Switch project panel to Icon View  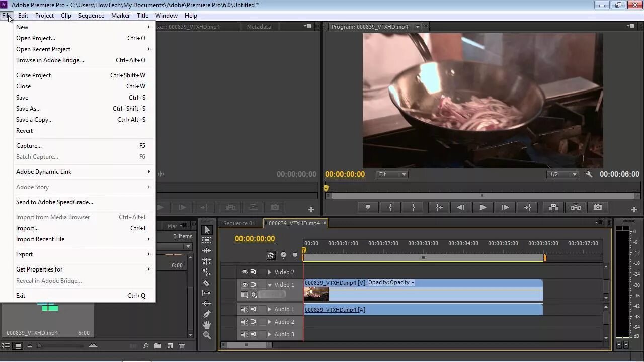pos(18,346)
